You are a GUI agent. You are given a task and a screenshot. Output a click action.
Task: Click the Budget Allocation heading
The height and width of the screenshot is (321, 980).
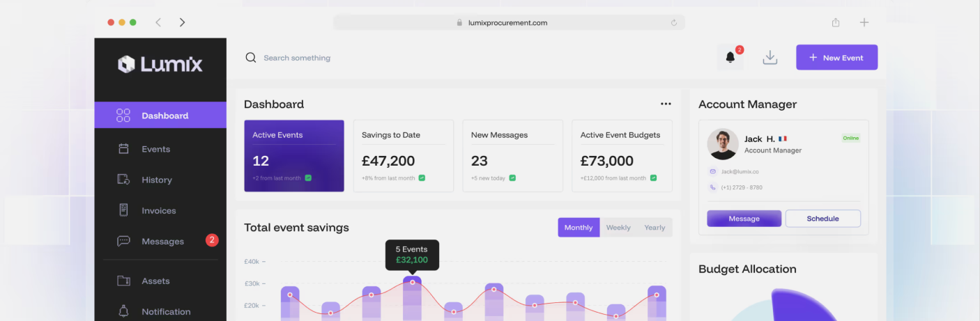[747, 269]
